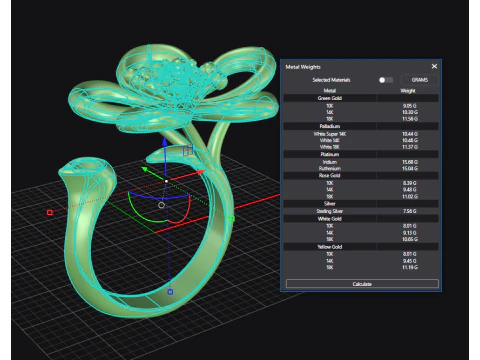
Task: Click the Weight column header
Action: coord(408,91)
